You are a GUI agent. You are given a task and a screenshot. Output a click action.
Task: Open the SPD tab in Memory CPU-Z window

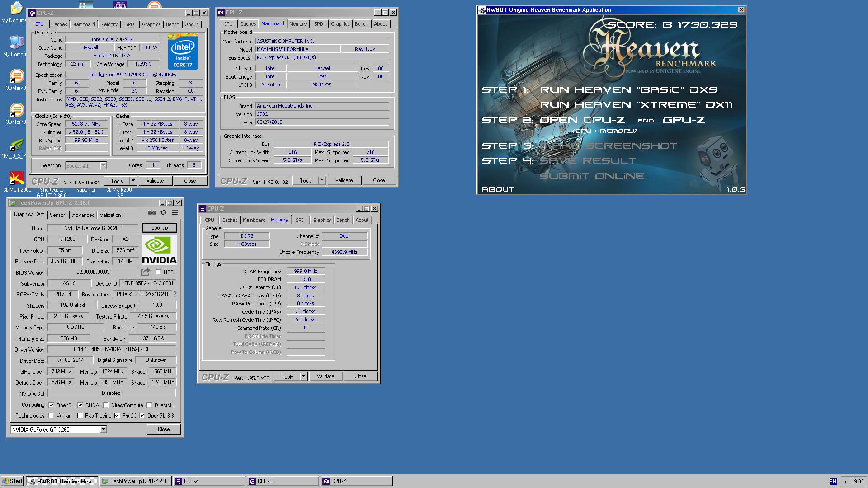tap(300, 220)
